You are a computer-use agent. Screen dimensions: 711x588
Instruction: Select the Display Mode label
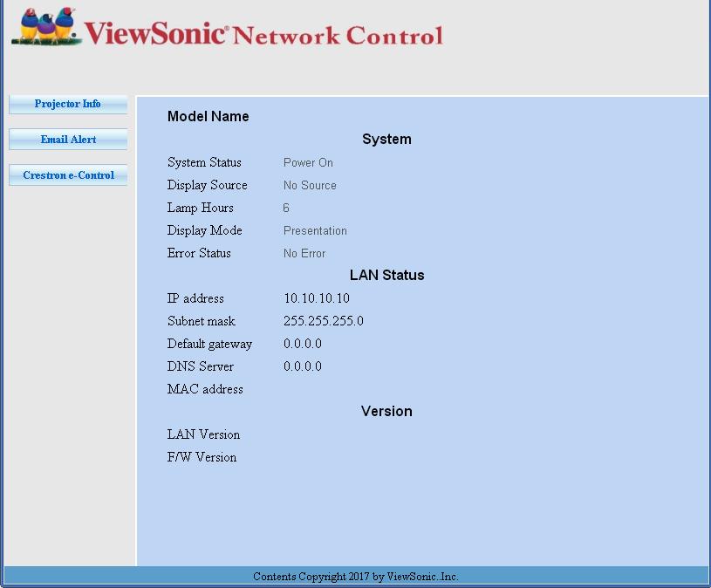click(x=204, y=230)
